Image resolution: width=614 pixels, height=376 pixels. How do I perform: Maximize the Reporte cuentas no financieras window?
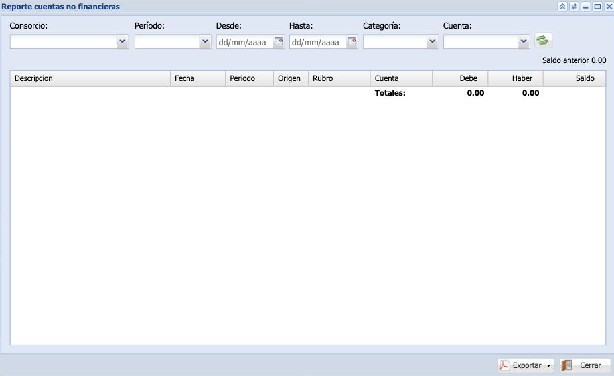[598, 6]
